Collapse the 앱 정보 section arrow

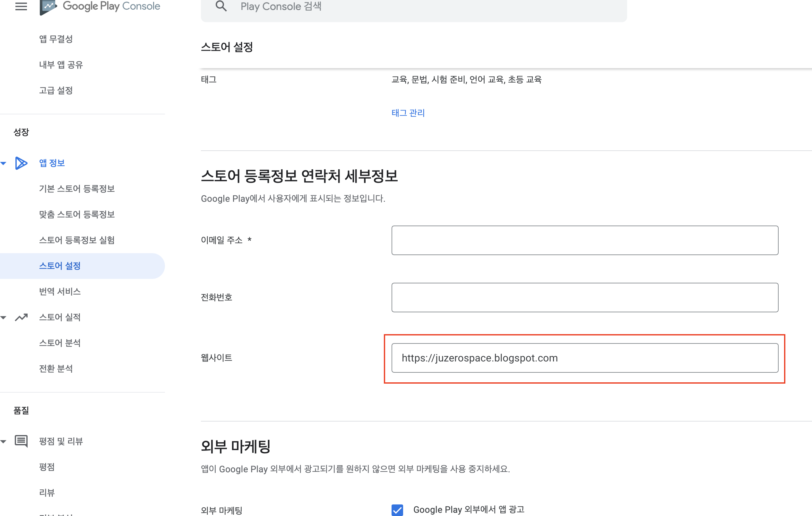tap(4, 163)
